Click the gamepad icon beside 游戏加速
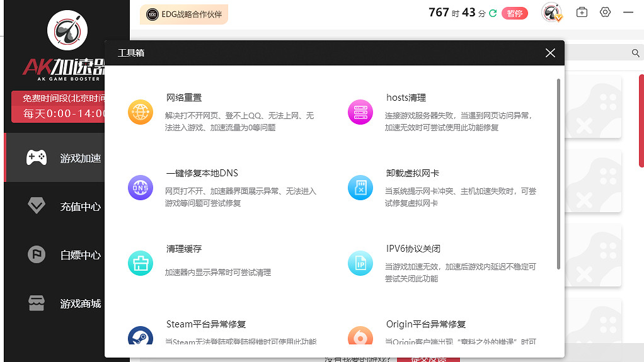 [37, 157]
